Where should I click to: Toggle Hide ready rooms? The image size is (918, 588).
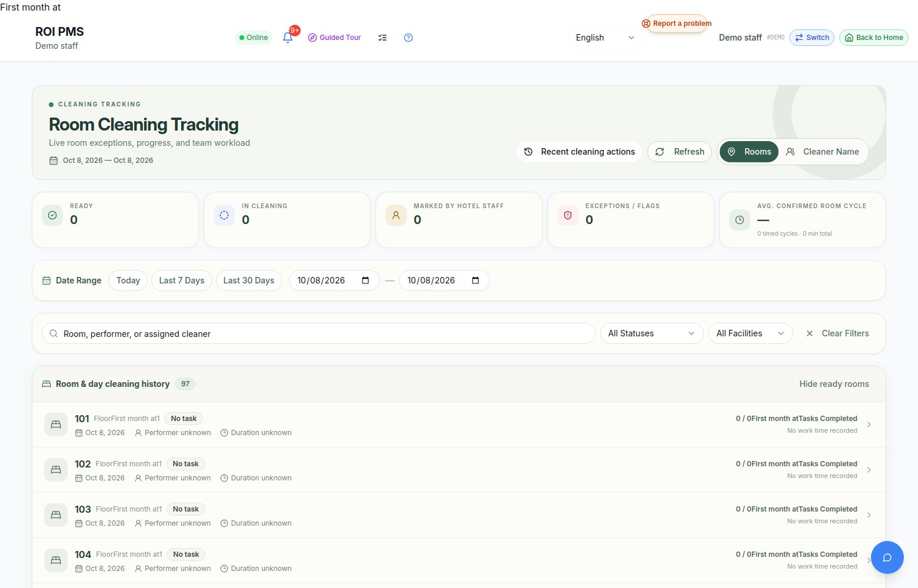coord(834,384)
